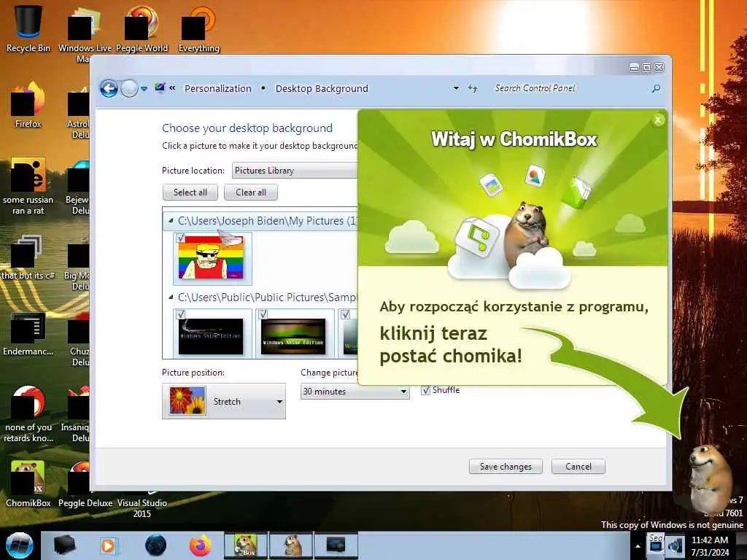Viewport: 747px width, 560px height.
Task: Toggle the Shuffle checkbox
Action: point(426,391)
